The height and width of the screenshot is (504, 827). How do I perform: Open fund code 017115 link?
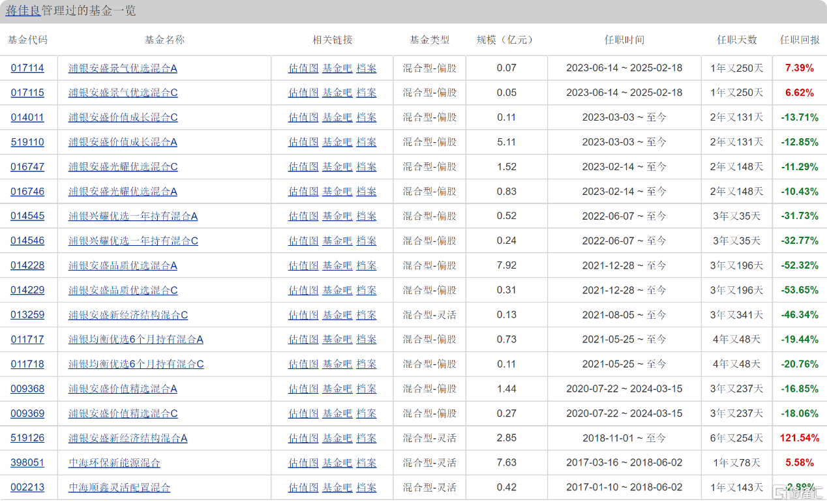point(27,93)
